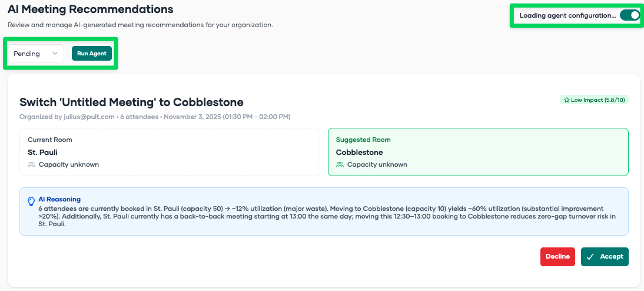Click the people icon under St. Pauli
This screenshot has width=644, height=291.
(x=32, y=165)
